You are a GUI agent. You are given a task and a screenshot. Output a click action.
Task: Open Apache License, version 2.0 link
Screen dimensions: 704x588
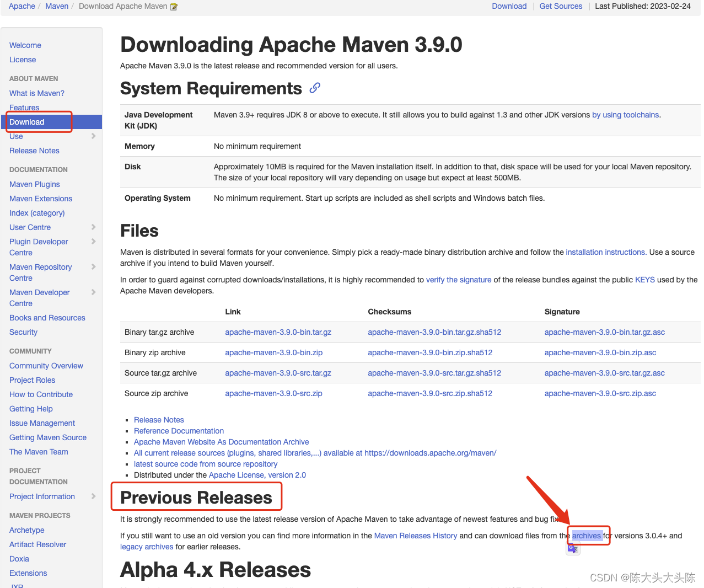click(257, 475)
